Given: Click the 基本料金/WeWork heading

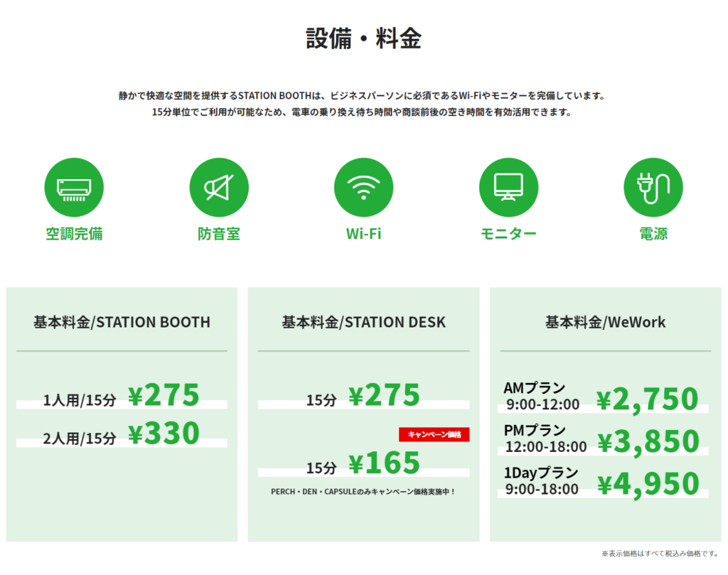Looking at the screenshot, I should pyautogui.click(x=606, y=322).
